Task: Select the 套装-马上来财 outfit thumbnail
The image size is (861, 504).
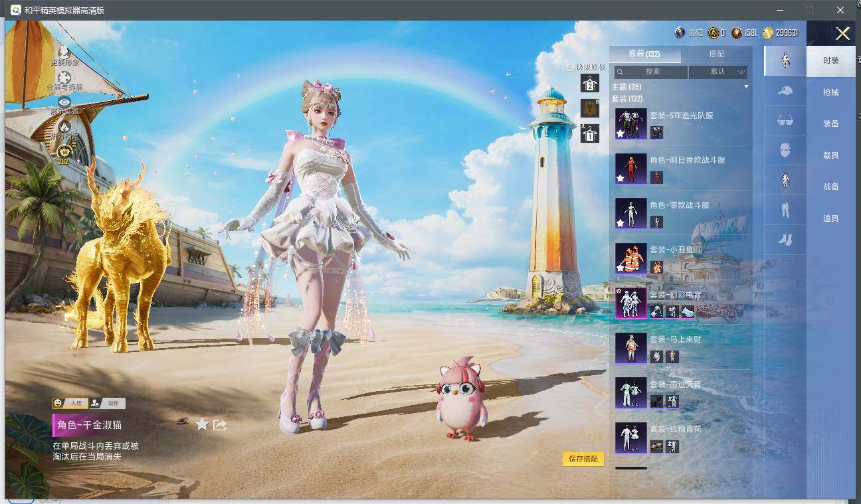Action: click(630, 348)
